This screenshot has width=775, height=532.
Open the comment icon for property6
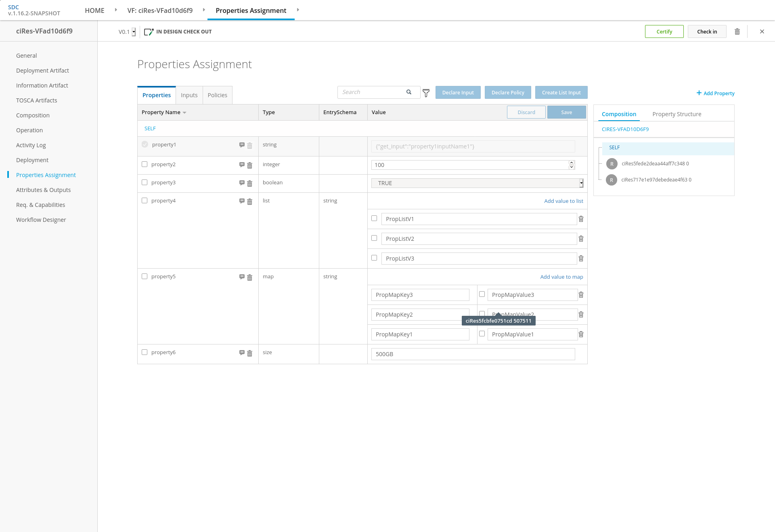[242, 353]
